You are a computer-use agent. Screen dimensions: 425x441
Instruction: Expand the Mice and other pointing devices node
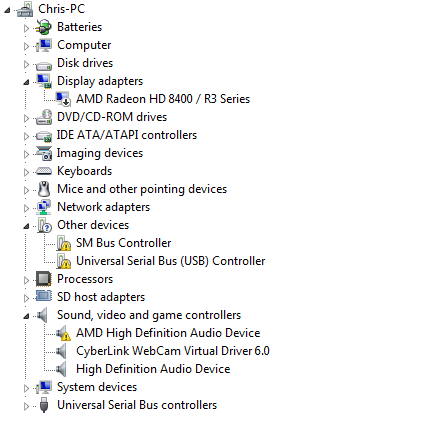click(x=26, y=190)
